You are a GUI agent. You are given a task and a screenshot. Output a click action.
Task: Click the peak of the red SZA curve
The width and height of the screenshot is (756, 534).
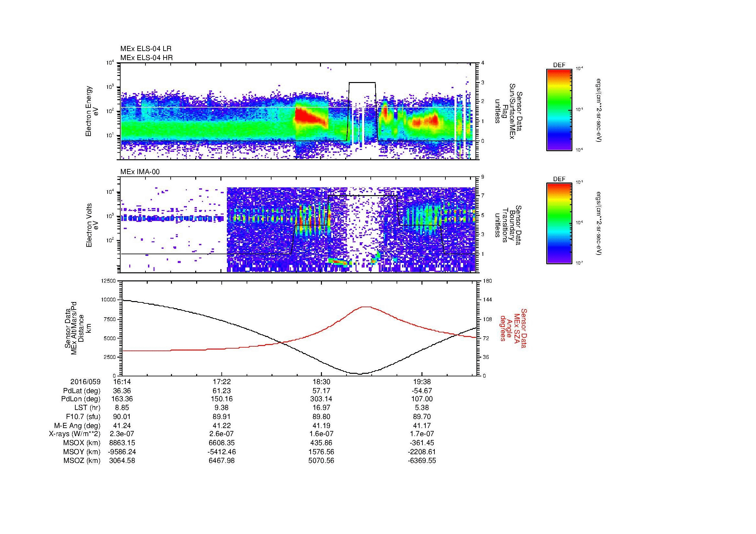[x=366, y=307]
